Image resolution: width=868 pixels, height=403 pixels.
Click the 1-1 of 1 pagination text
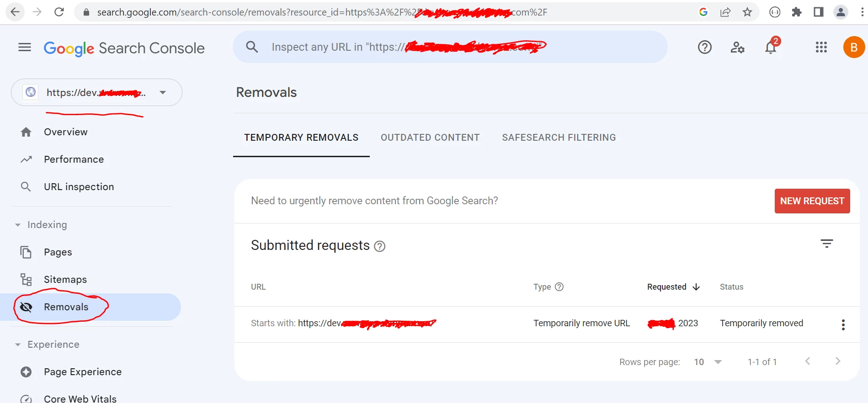(762, 362)
